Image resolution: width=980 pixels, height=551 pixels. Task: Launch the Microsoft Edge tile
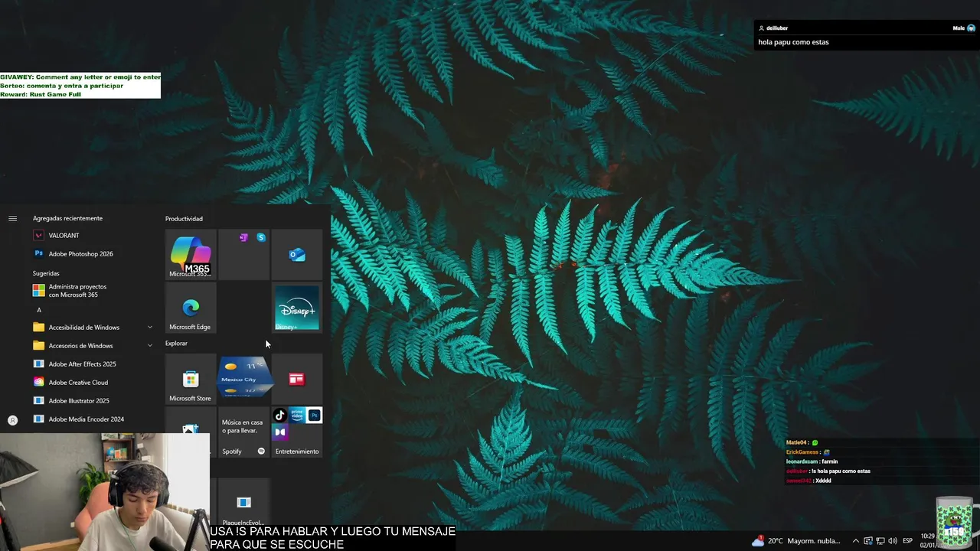(x=191, y=308)
